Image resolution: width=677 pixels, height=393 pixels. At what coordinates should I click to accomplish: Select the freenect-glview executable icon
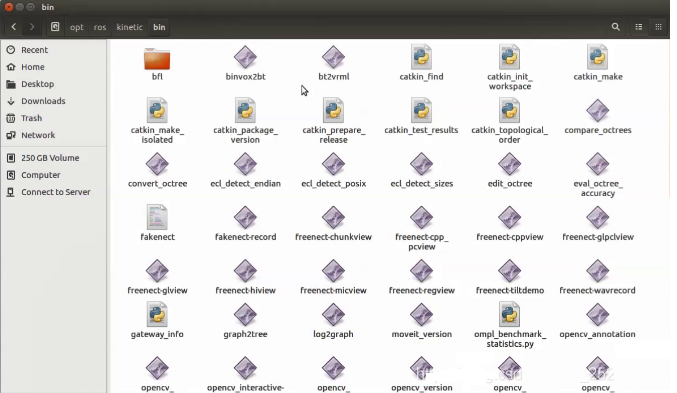coord(157,271)
